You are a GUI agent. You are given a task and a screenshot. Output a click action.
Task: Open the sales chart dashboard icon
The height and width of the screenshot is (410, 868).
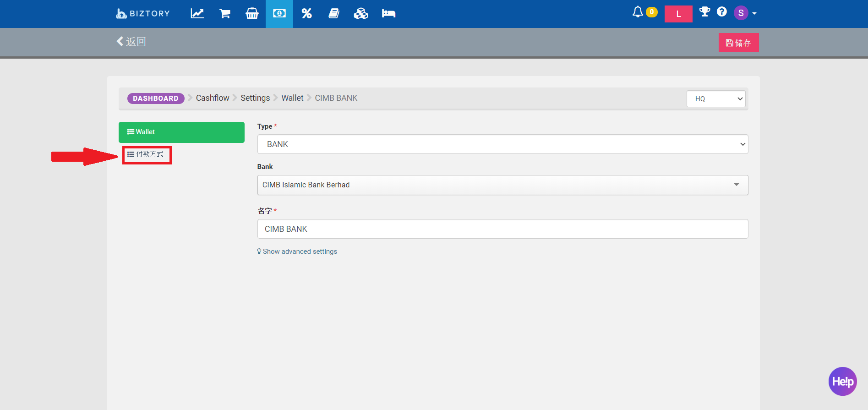[197, 13]
